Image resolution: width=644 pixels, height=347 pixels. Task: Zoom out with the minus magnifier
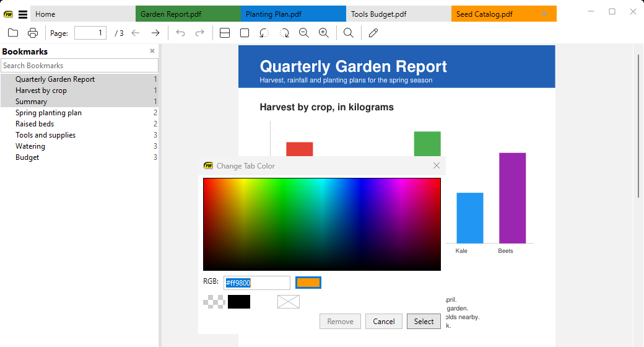coord(304,33)
